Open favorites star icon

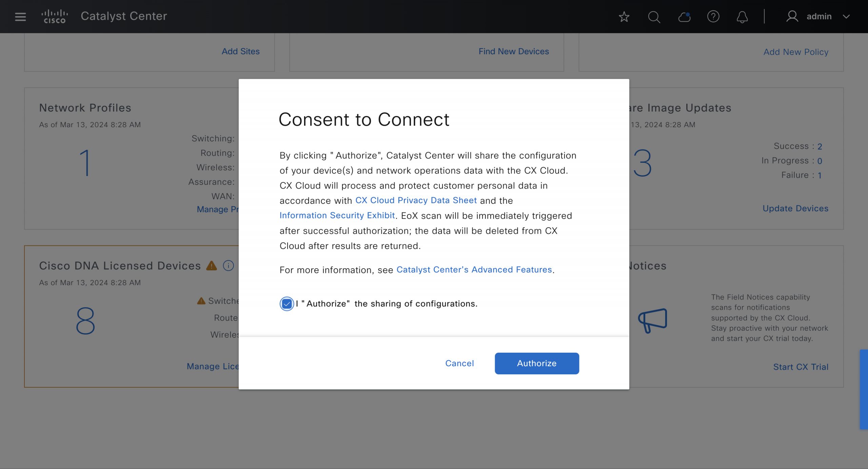624,17
